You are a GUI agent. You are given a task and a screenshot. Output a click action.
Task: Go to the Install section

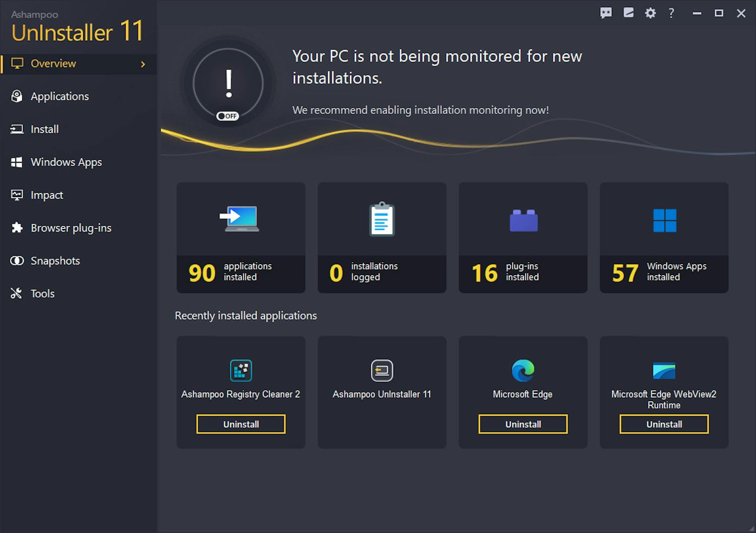(x=79, y=129)
